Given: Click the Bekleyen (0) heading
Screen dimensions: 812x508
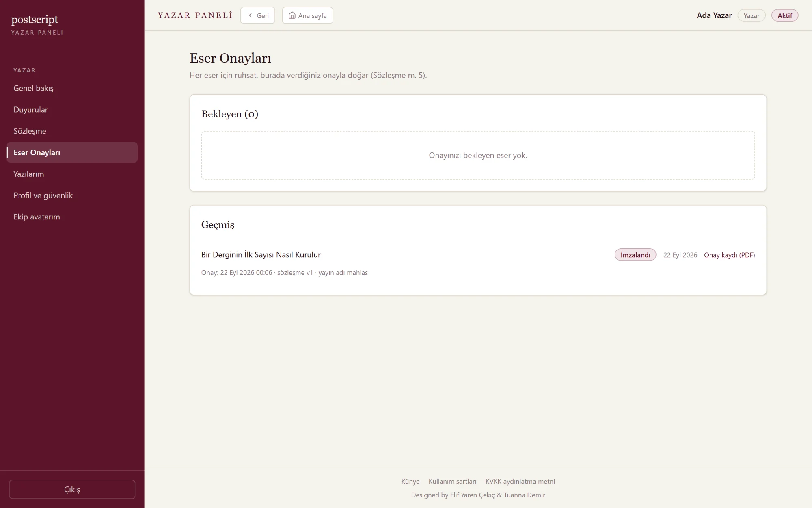Looking at the screenshot, I should point(230,114).
